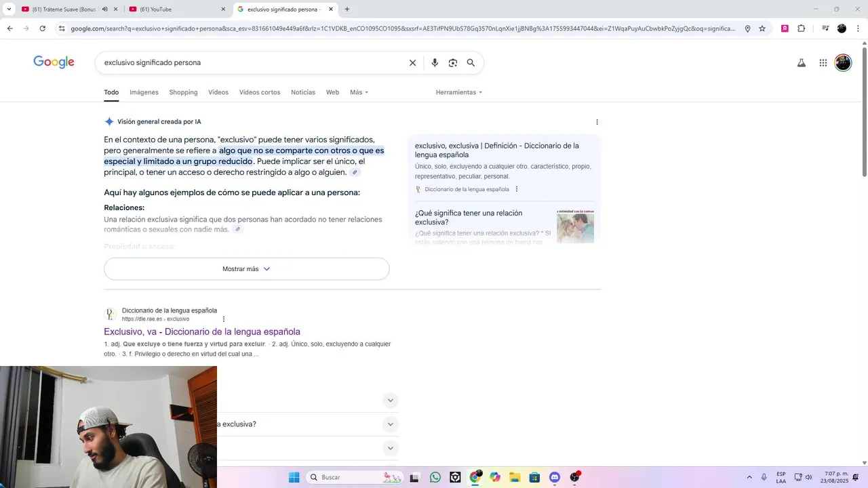
Task: Reload the current page
Action: tap(42, 28)
